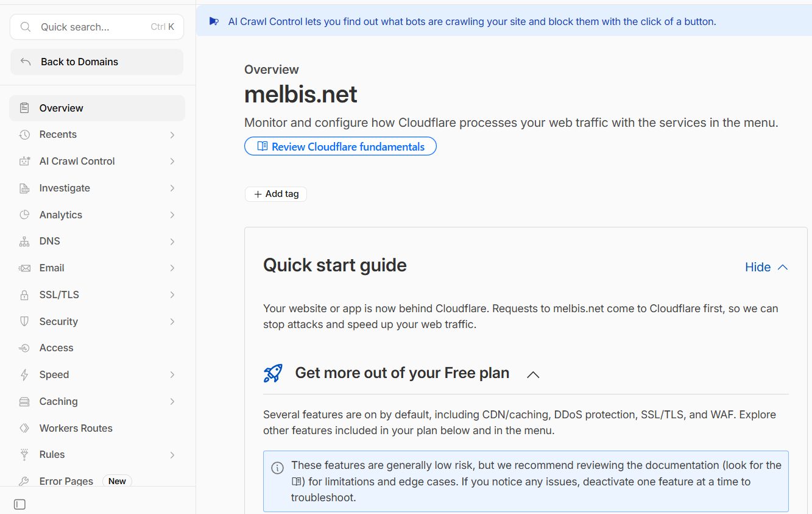Expand the Rules submenu chevron
The height and width of the screenshot is (514, 812).
click(x=172, y=455)
